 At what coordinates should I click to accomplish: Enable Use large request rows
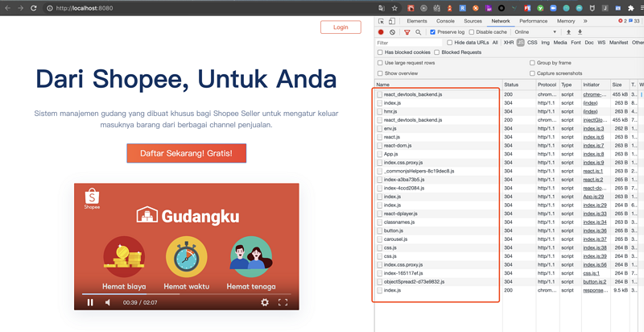[x=380, y=63]
